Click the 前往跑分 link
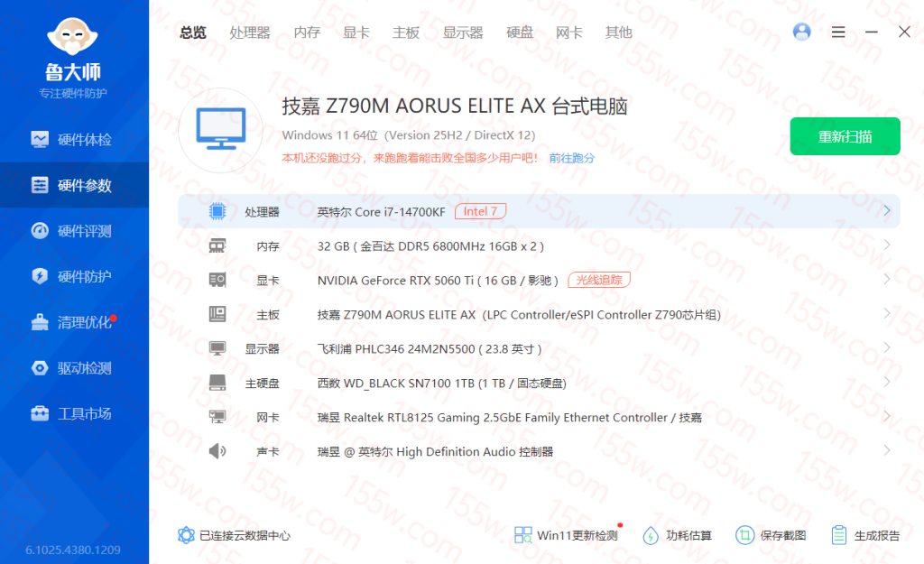The width and height of the screenshot is (924, 564). tap(572, 158)
